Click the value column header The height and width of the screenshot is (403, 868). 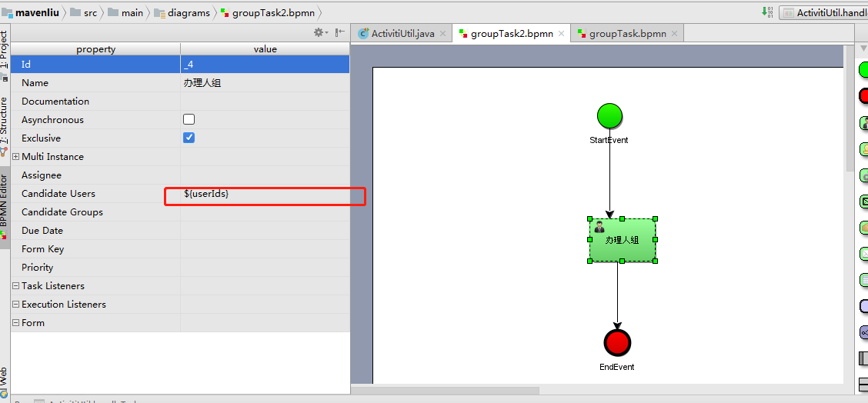click(265, 49)
